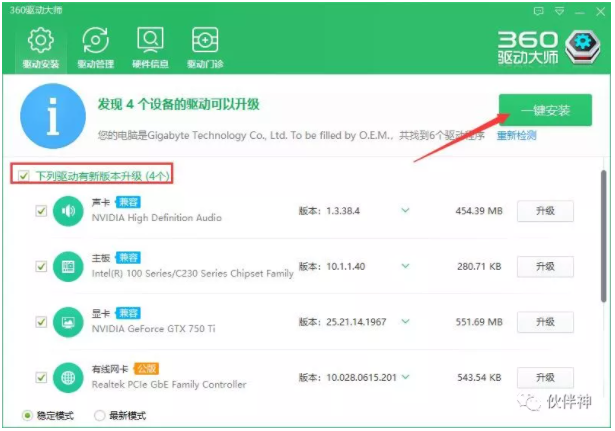Click the graphics card display icon

(x=68, y=322)
